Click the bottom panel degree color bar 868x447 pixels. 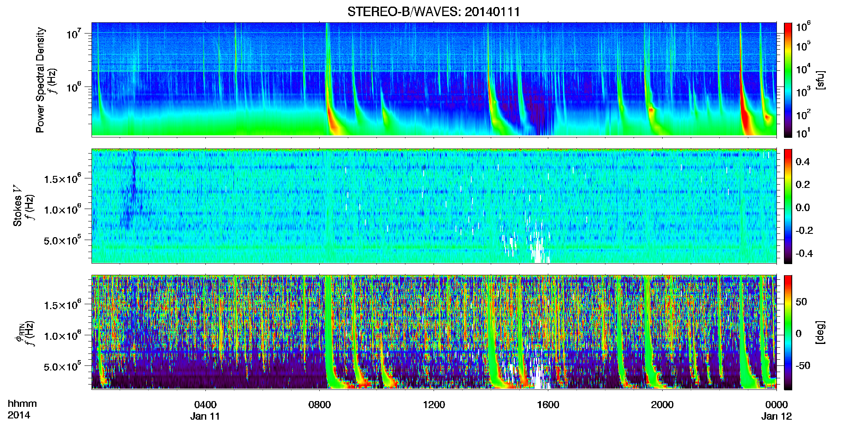(x=788, y=332)
